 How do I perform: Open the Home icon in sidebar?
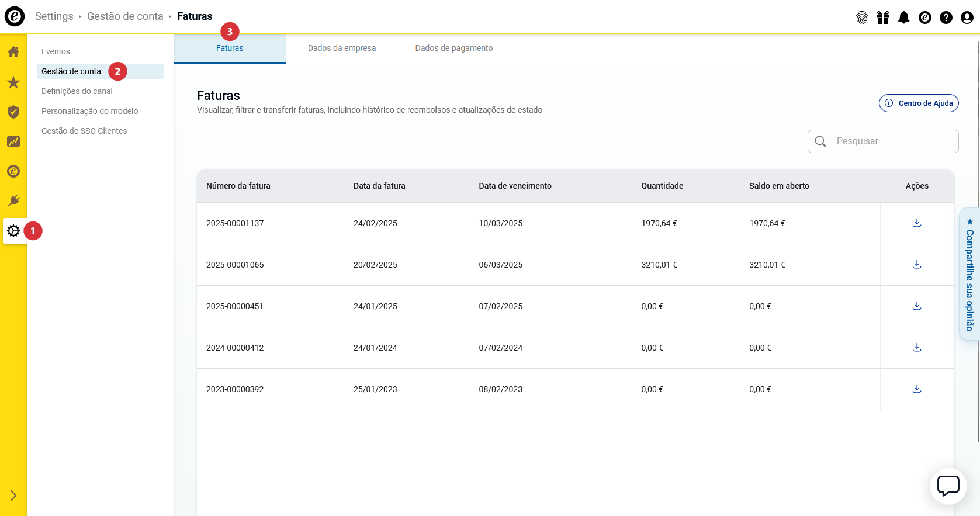tap(13, 52)
